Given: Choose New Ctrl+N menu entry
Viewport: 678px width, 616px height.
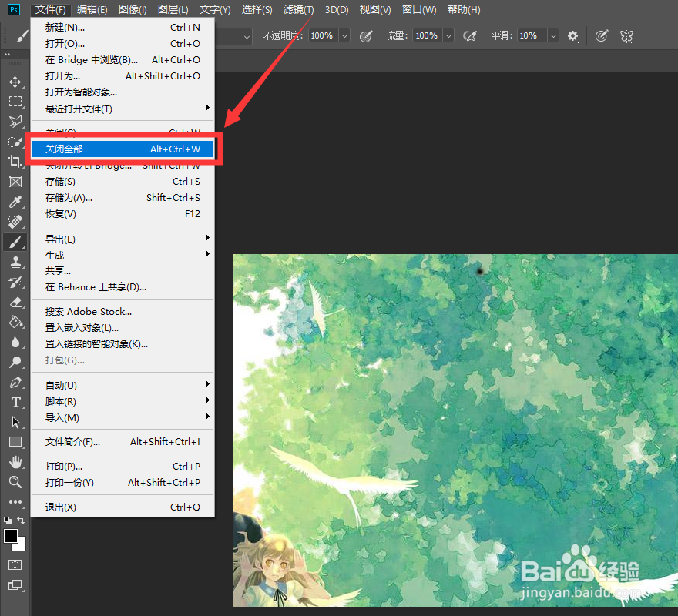Looking at the screenshot, I should (123, 28).
